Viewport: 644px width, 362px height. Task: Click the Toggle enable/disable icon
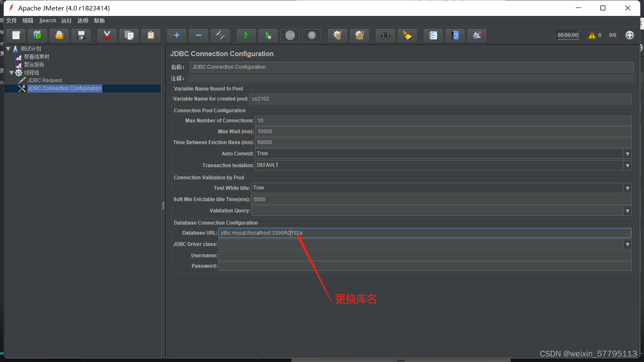click(x=221, y=35)
